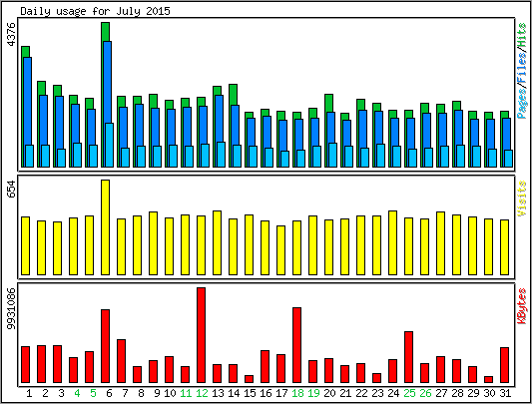
Task: Click the red KBytes bar for day 25
Action: click(x=408, y=357)
